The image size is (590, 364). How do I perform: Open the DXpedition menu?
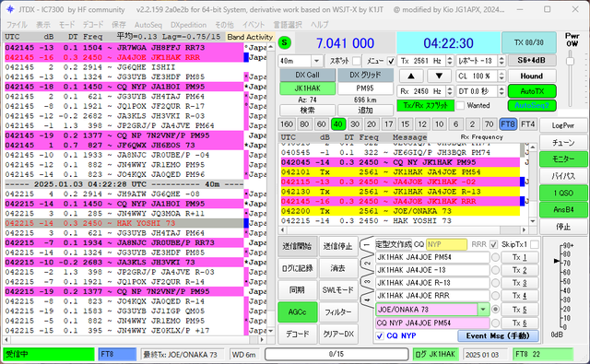point(188,25)
